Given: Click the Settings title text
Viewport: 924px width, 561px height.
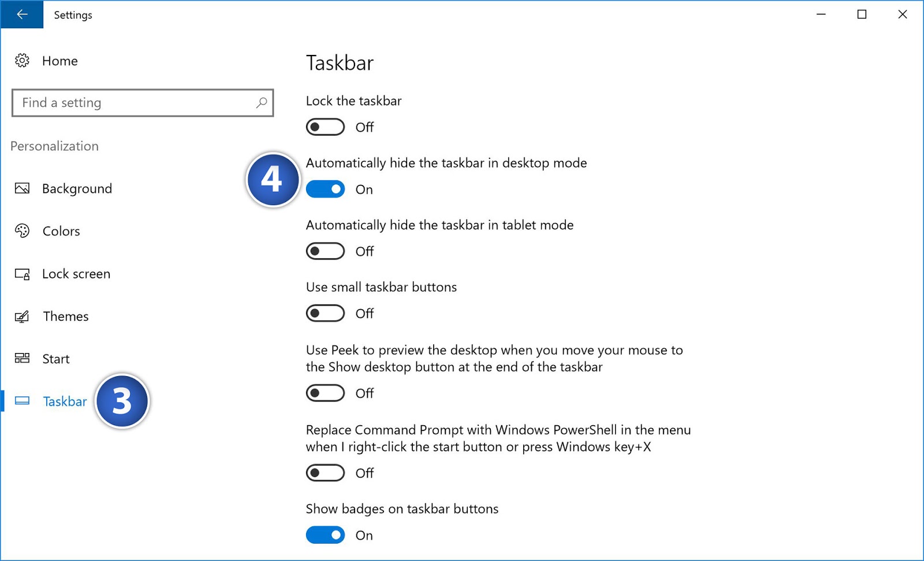Looking at the screenshot, I should pyautogui.click(x=73, y=15).
